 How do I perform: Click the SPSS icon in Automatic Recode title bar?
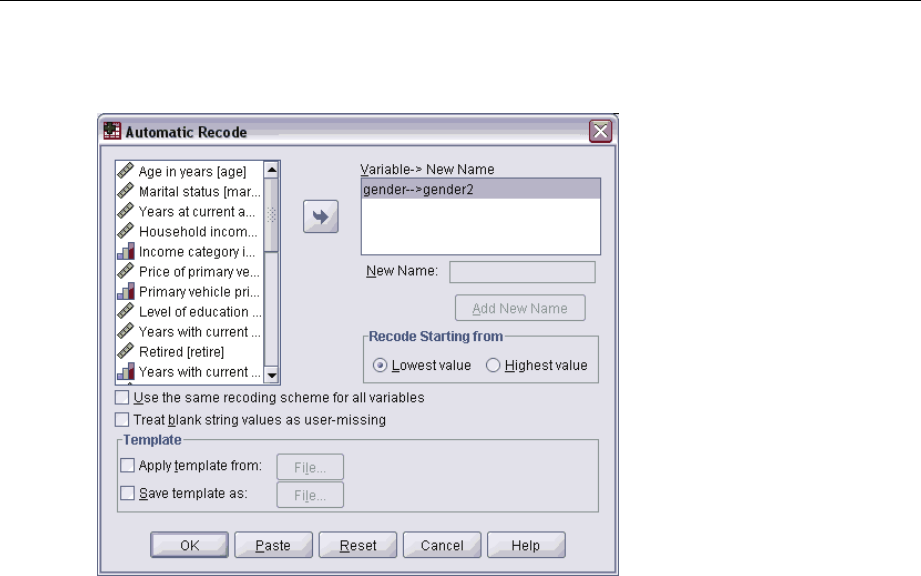[112, 131]
